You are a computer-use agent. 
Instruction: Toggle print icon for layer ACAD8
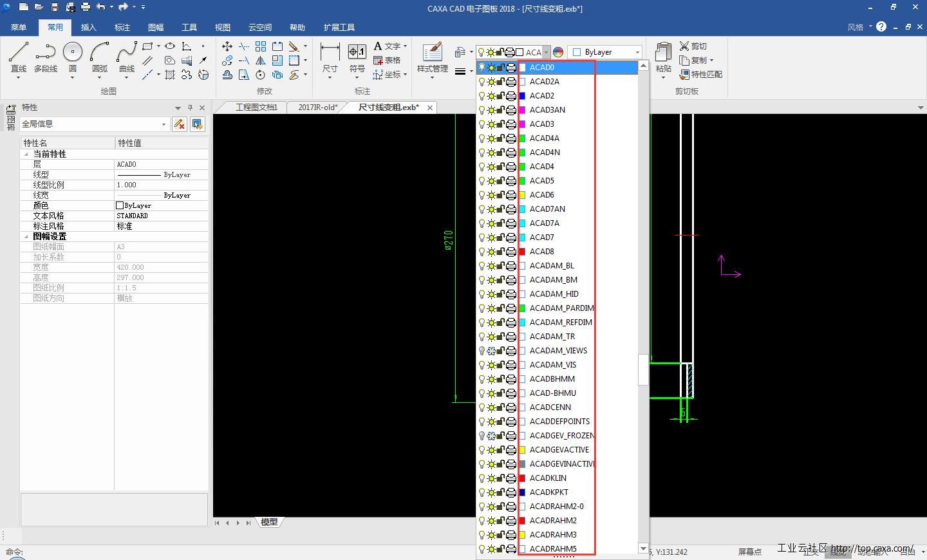pyautogui.click(x=511, y=252)
